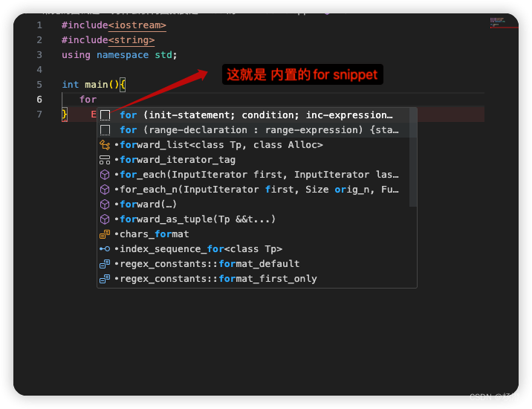Click method cube icon beside for_each(
Viewport: 532px width, 409px height.
pos(105,175)
